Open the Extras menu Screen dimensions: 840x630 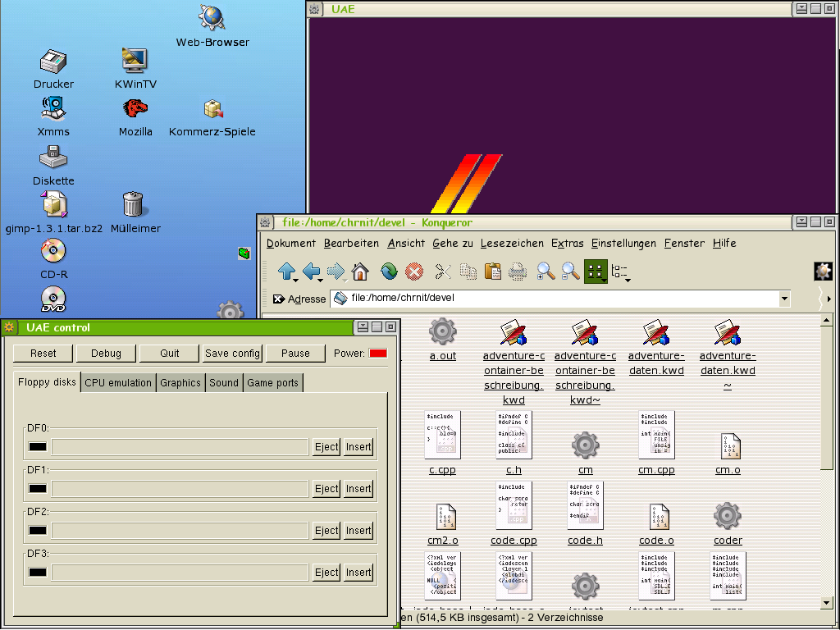click(568, 243)
